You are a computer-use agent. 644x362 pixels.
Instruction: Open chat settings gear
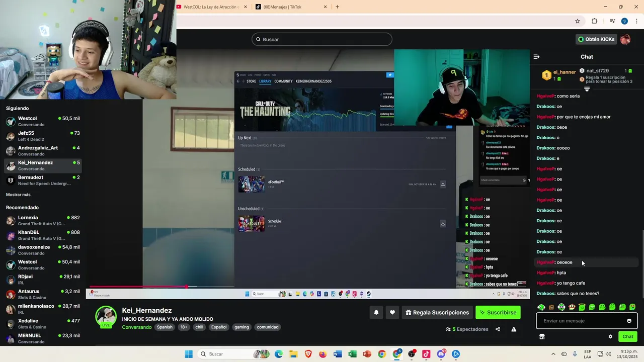pos(610,337)
